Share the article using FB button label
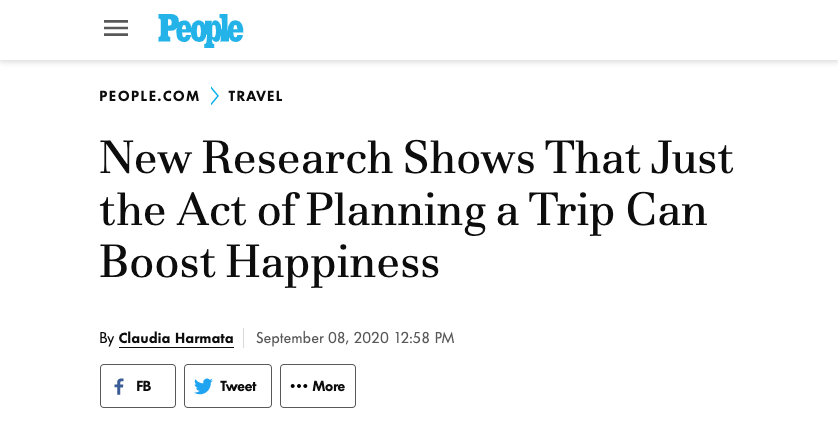This screenshot has width=838, height=423. [x=144, y=387]
